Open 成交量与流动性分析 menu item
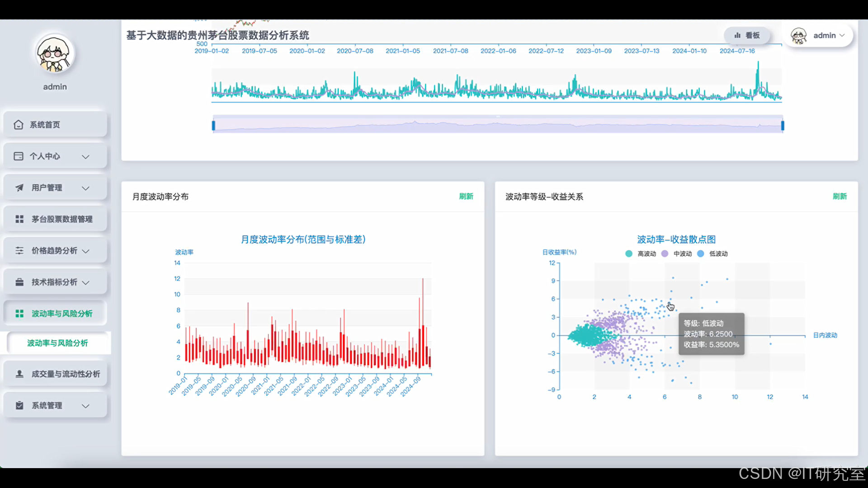The height and width of the screenshot is (488, 868). (55, 374)
